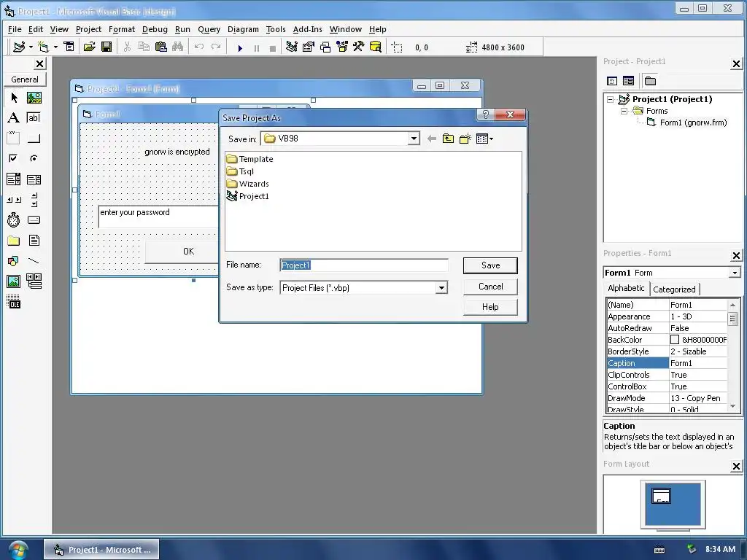Click the File name input field

(x=364, y=265)
